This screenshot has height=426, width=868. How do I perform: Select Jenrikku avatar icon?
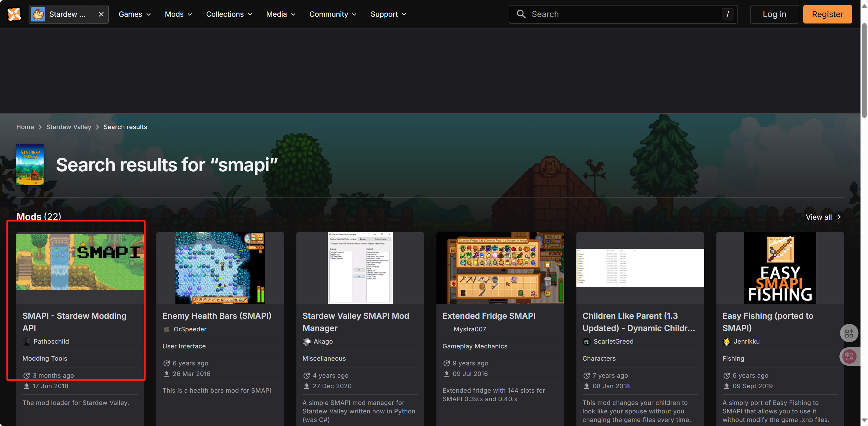[x=726, y=342]
